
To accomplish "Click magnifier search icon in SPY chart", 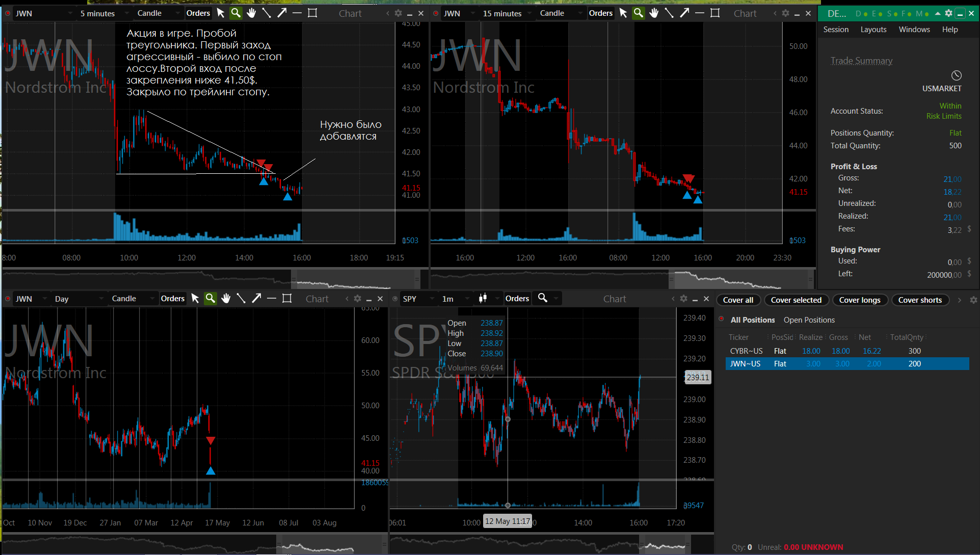I will coord(543,298).
